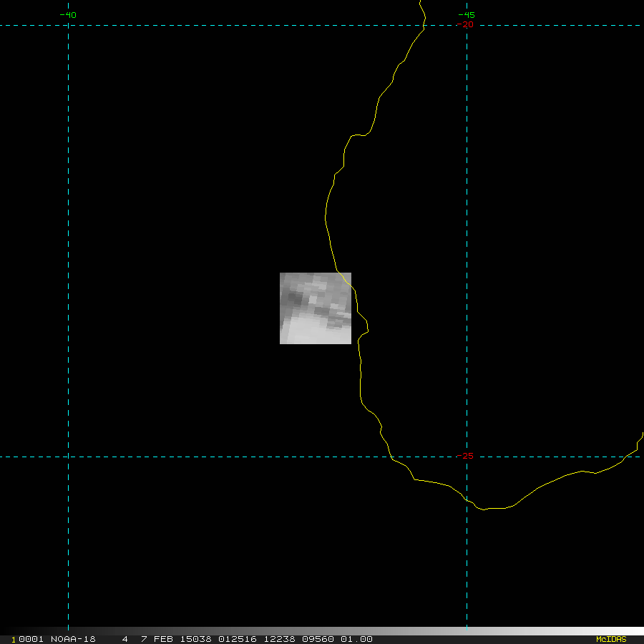Click the 01.00 resolution value
The image size is (644, 644).
click(x=358, y=639)
